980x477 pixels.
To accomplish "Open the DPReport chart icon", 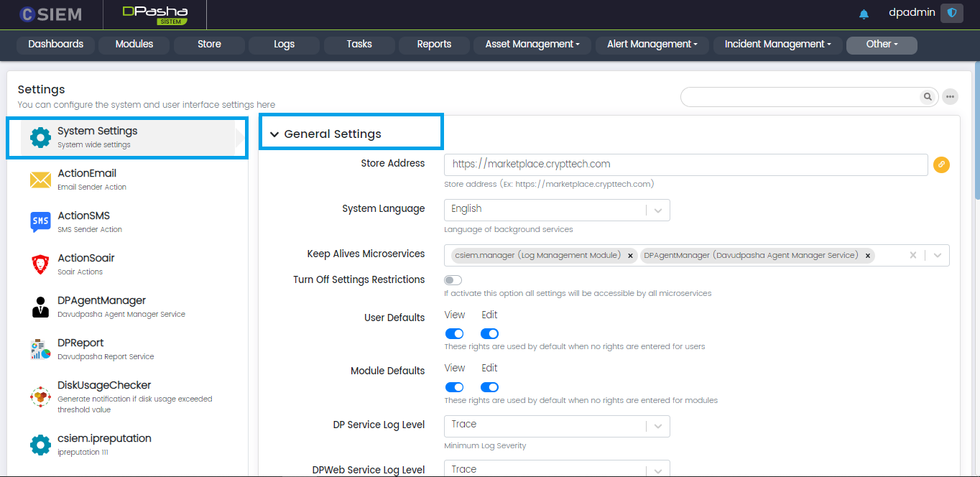I will tap(40, 349).
